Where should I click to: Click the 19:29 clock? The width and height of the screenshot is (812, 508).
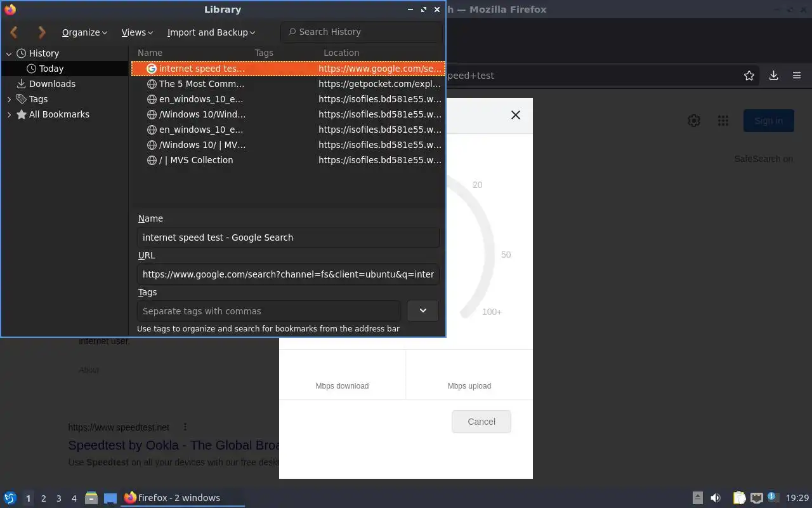[x=797, y=498]
